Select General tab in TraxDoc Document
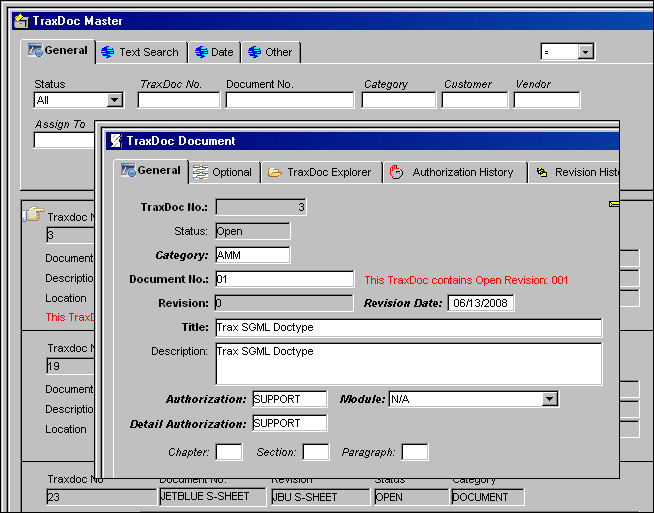The height and width of the screenshot is (513, 654). coord(151,171)
